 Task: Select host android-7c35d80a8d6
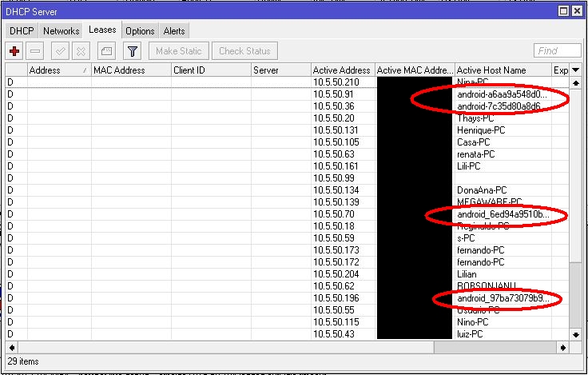[499, 106]
